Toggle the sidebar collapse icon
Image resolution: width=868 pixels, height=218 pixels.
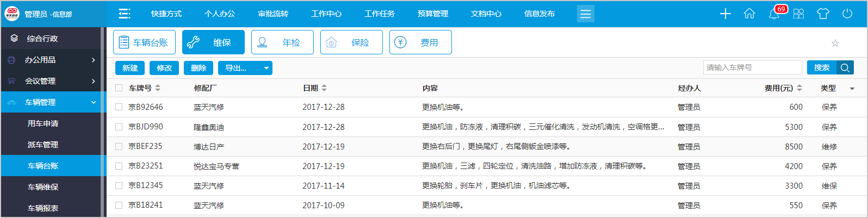tap(125, 14)
